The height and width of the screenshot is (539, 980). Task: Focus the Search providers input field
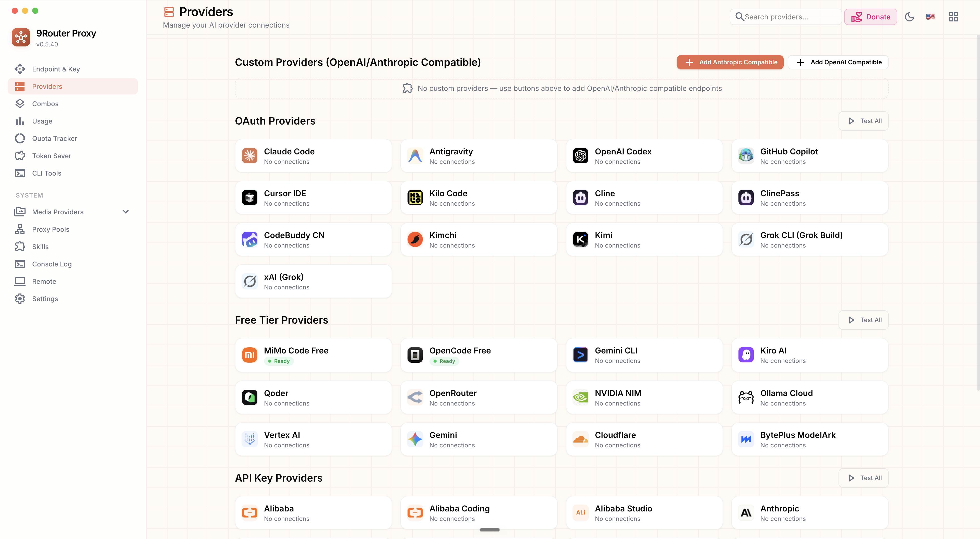point(786,17)
